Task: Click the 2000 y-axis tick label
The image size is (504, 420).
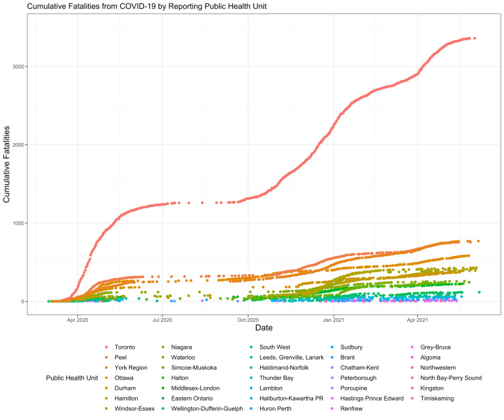Action: point(18,144)
